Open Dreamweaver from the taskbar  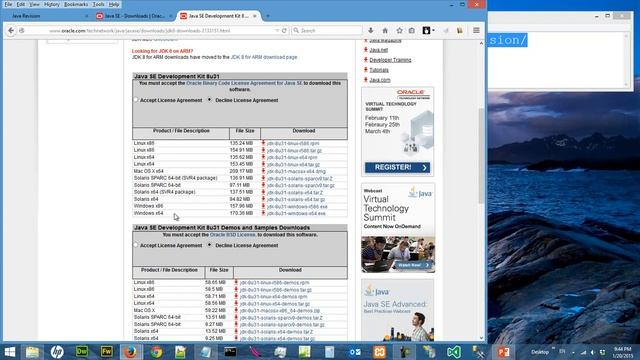(x=82, y=352)
